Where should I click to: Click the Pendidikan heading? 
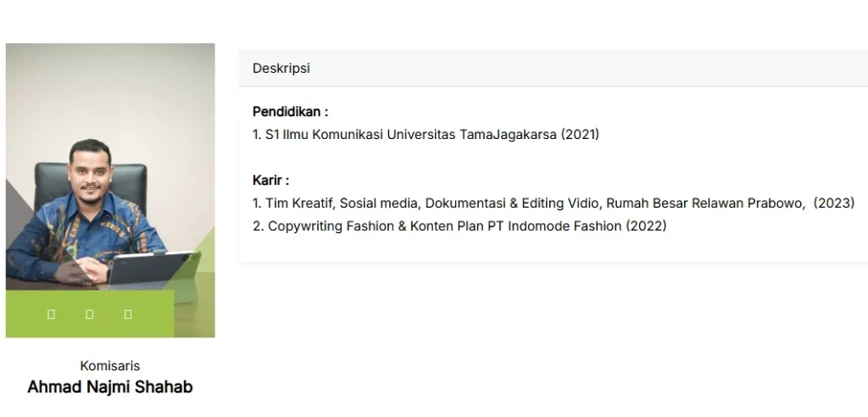point(291,112)
